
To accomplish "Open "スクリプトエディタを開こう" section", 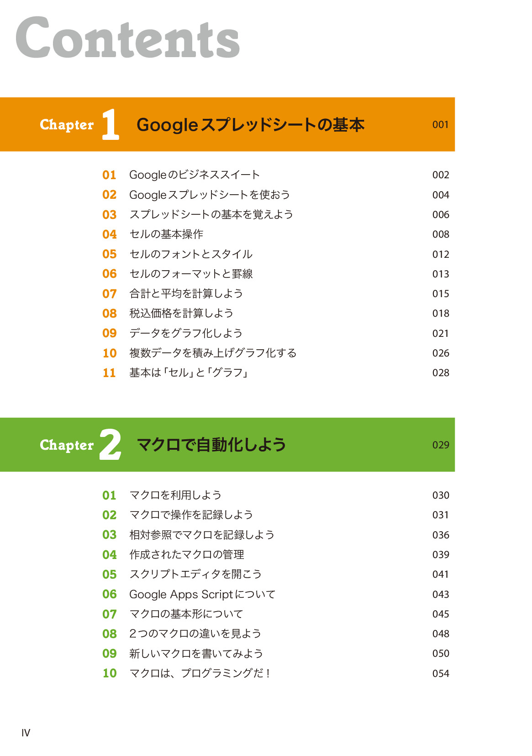I will (195, 574).
